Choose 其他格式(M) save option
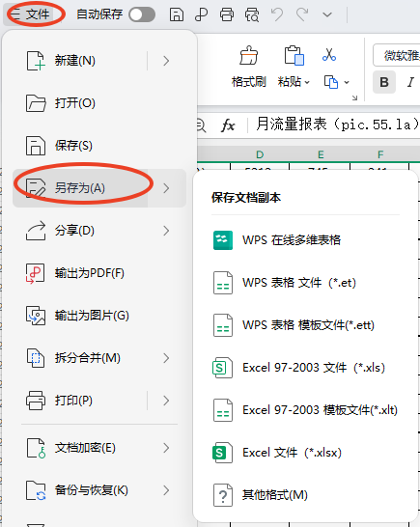Viewport: 420px width, 527px height. [305, 495]
